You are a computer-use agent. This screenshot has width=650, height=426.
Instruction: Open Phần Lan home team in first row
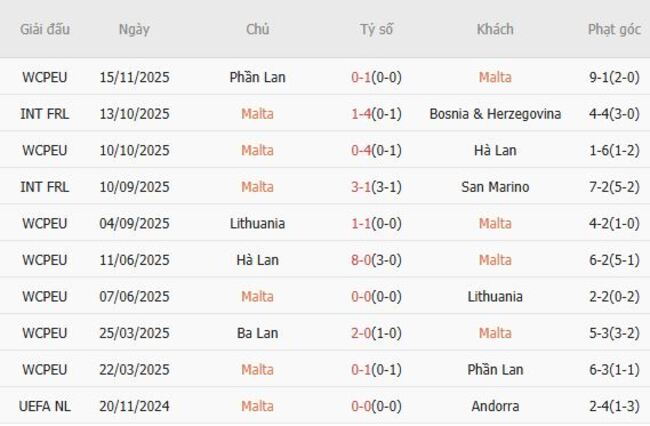pos(257,77)
